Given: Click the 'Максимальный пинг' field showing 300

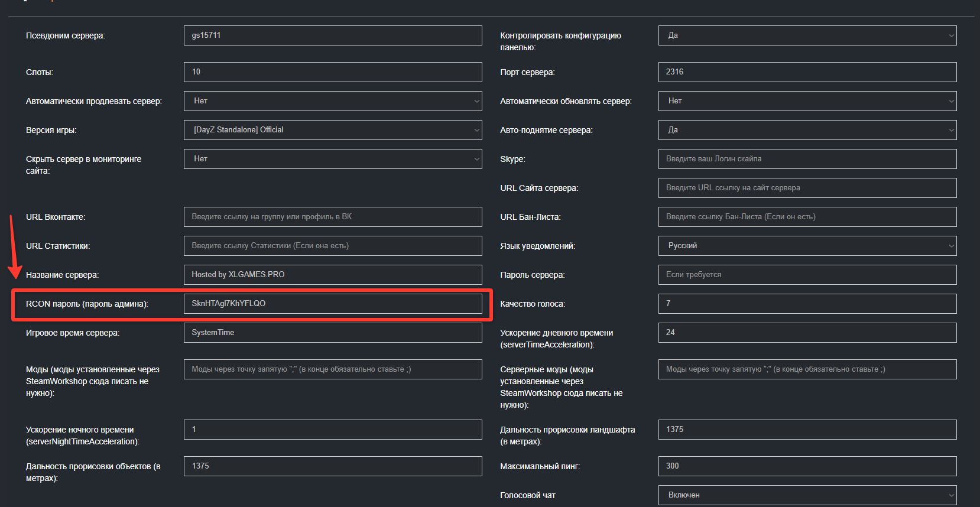Looking at the screenshot, I should 807,466.
